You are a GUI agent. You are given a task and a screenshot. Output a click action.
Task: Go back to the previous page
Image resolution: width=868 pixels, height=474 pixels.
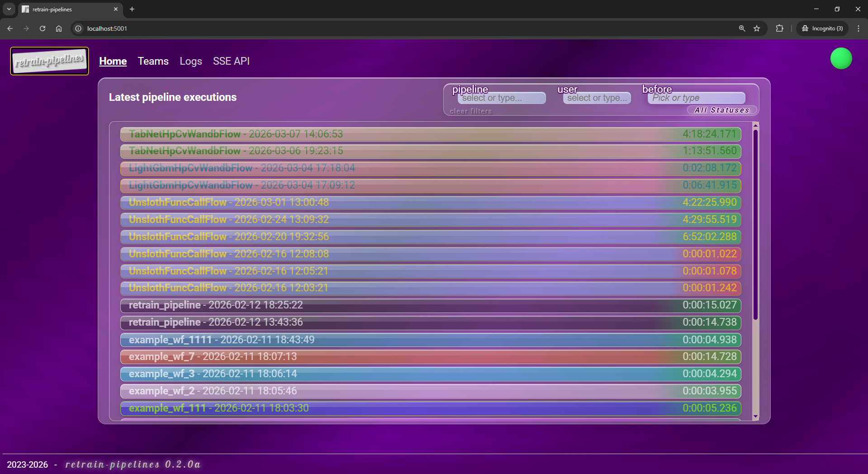tap(10, 28)
